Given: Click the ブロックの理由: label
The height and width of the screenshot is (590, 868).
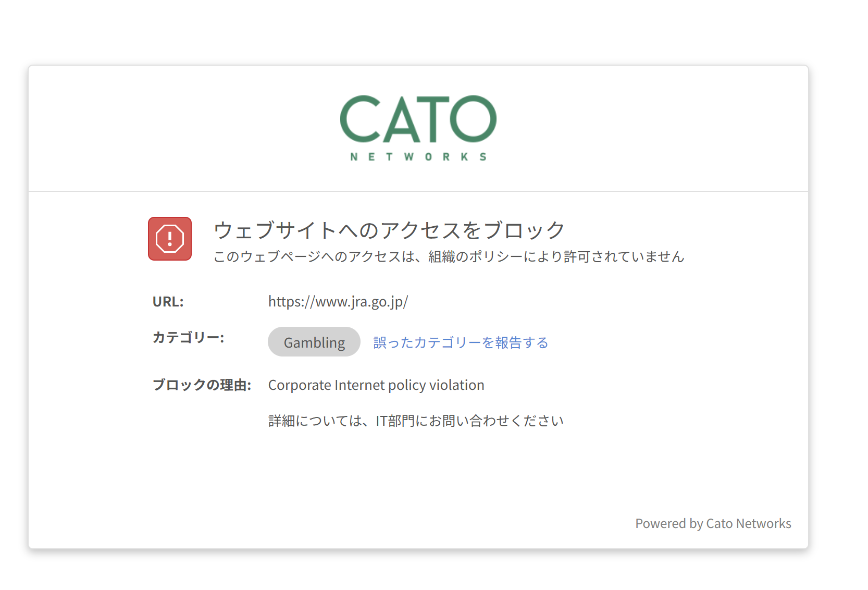Looking at the screenshot, I should (202, 385).
